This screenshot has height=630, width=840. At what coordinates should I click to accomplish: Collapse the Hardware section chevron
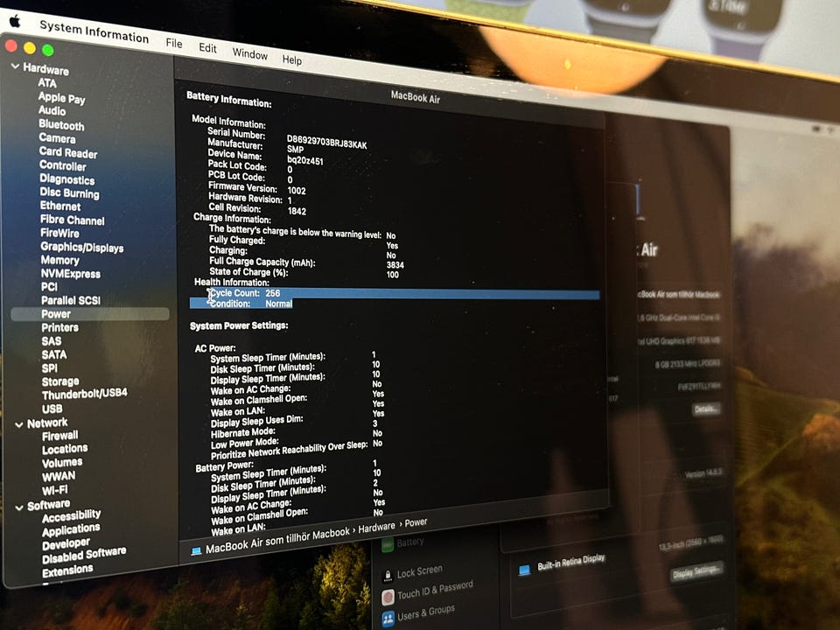pyautogui.click(x=15, y=66)
